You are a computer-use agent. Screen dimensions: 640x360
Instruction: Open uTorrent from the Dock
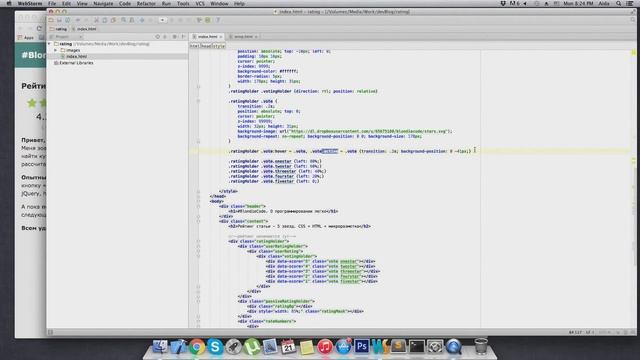[x=252, y=347]
